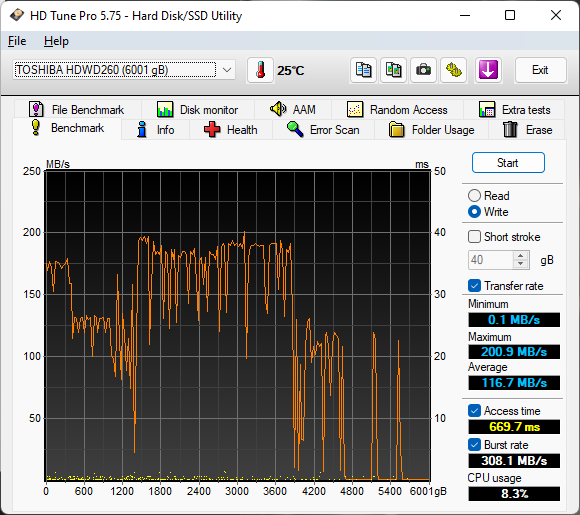Decrease short stroke value with down arrow
580x515 pixels.
(521, 264)
